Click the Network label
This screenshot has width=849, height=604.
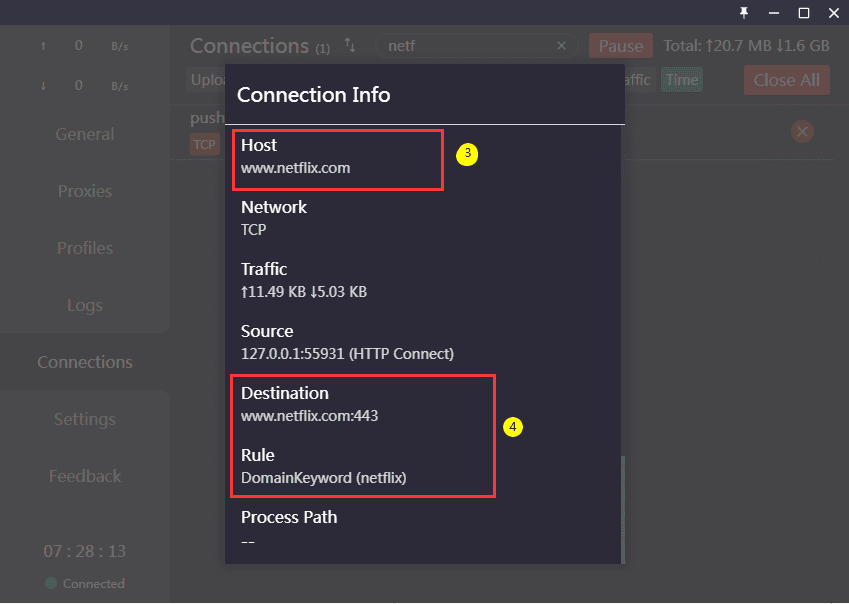click(274, 207)
